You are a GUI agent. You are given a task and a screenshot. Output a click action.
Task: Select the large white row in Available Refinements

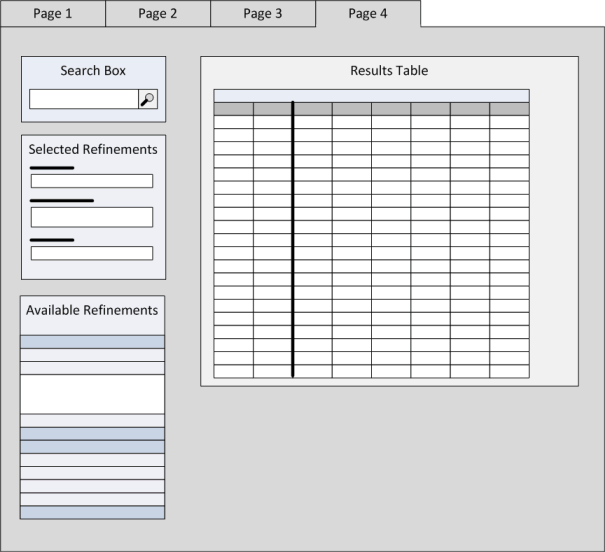point(92,394)
